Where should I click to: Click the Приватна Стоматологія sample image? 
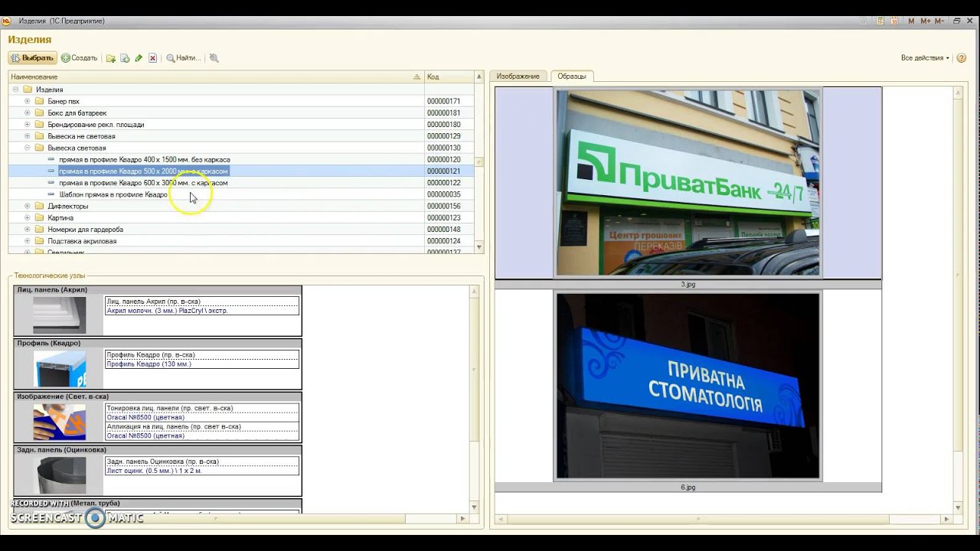[x=688, y=385]
